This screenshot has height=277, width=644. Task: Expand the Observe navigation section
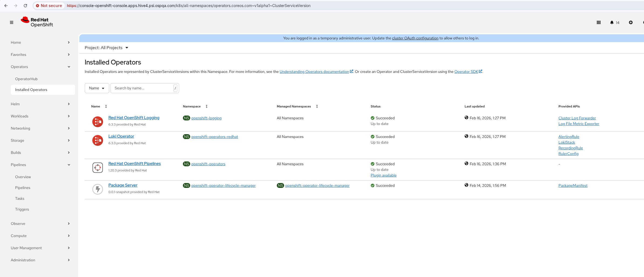pyautogui.click(x=40, y=224)
